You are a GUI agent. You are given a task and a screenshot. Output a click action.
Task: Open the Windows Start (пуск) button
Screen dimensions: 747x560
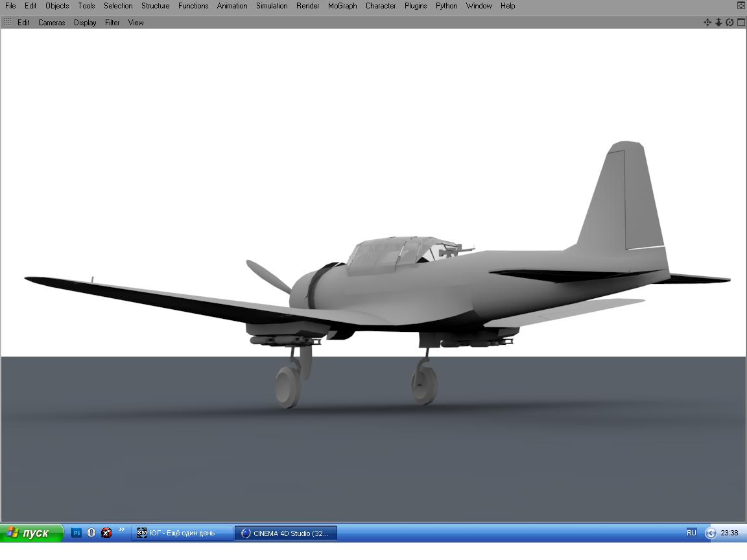(x=31, y=533)
